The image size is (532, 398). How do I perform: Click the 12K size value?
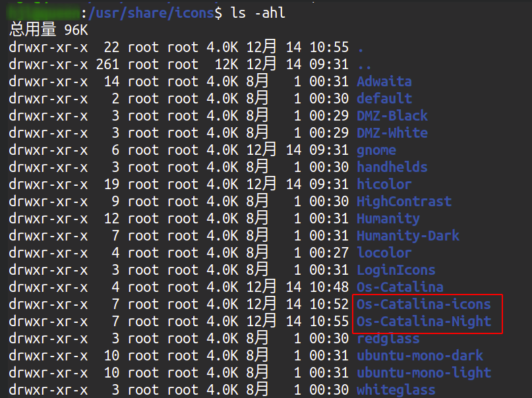coord(226,65)
